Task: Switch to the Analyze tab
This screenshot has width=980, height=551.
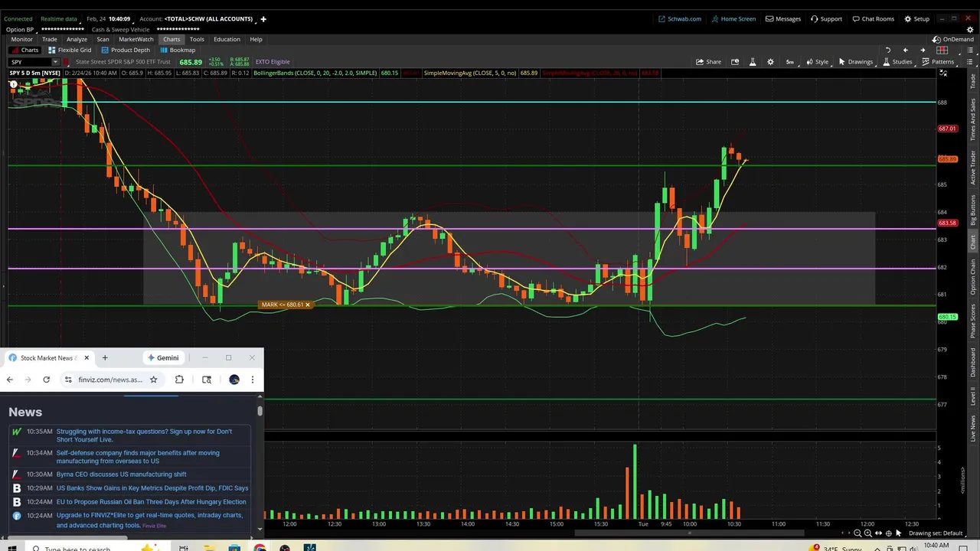Action: [x=77, y=39]
